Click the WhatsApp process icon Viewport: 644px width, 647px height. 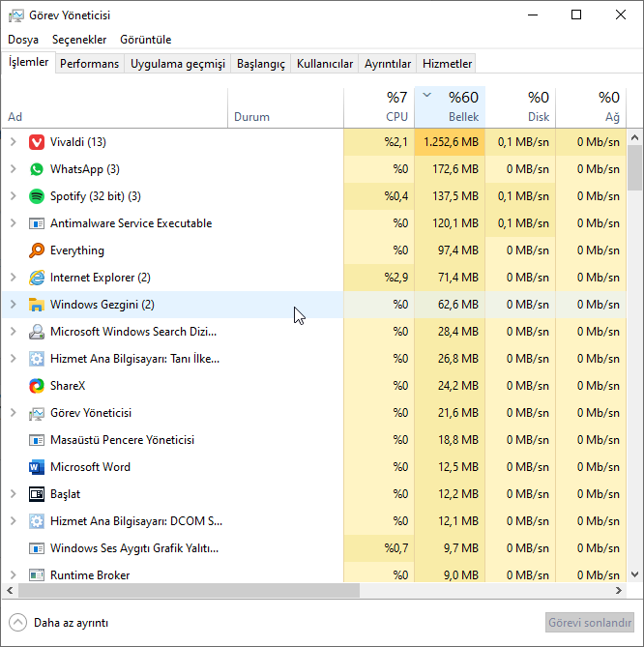37,169
